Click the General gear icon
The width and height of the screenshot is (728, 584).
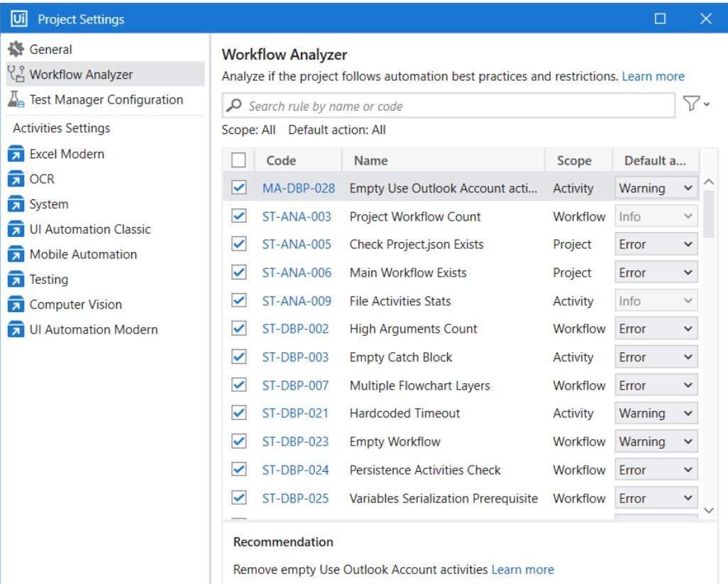[16, 49]
